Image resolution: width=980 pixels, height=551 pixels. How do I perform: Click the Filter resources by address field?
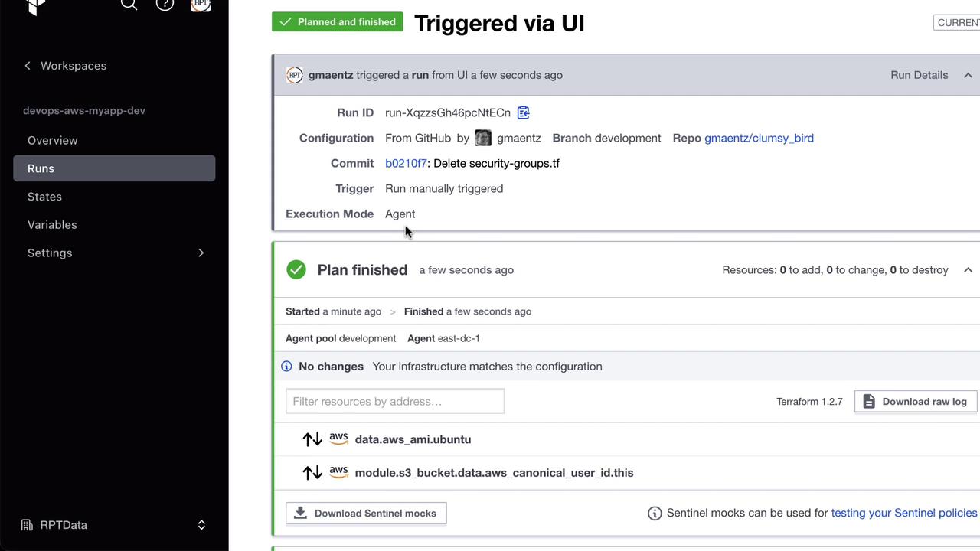point(395,402)
